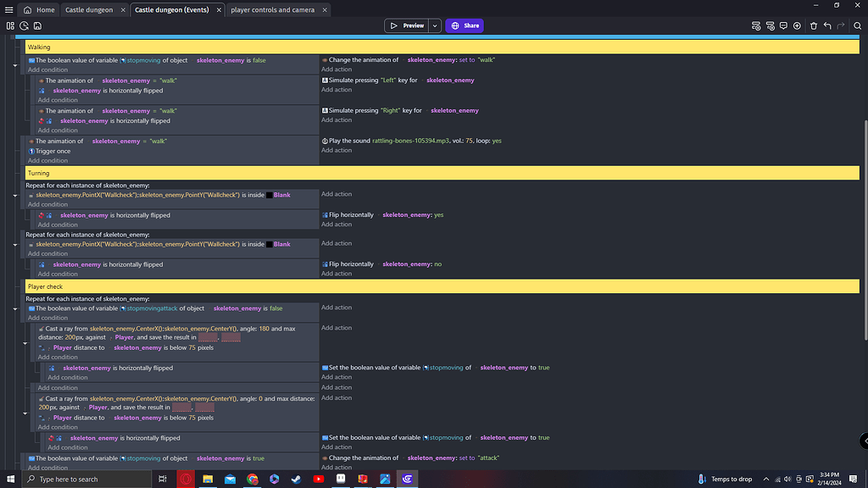Collapse second Turning Wallcheck repeat event

15,245
